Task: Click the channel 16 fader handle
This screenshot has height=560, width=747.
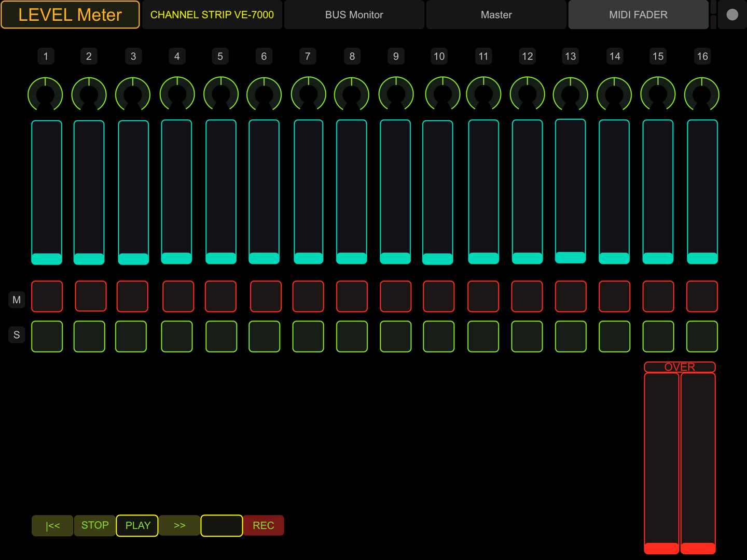Action: coord(702,258)
